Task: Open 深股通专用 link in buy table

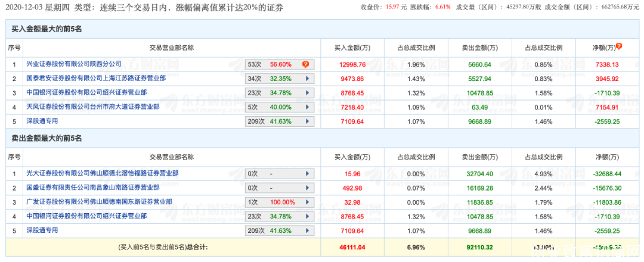Action: click(x=42, y=121)
